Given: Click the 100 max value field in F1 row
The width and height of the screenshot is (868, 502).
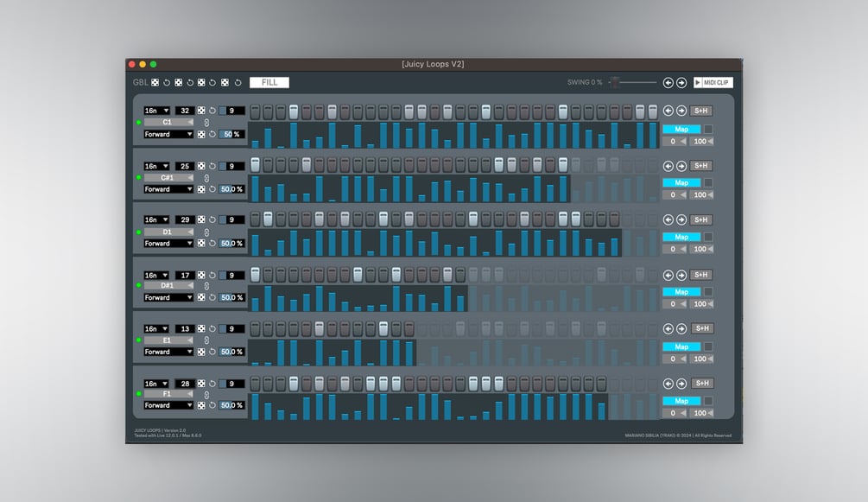Looking at the screenshot, I should click(x=703, y=413).
